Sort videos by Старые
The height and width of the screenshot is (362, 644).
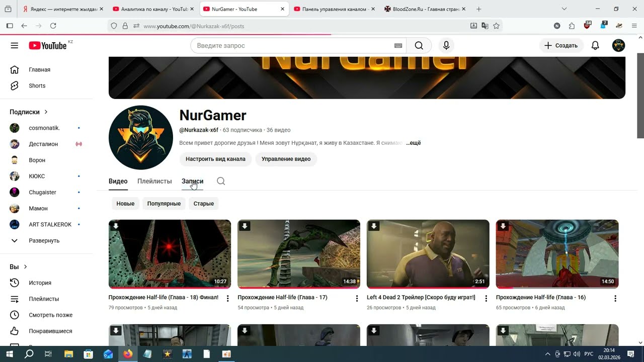[204, 204]
